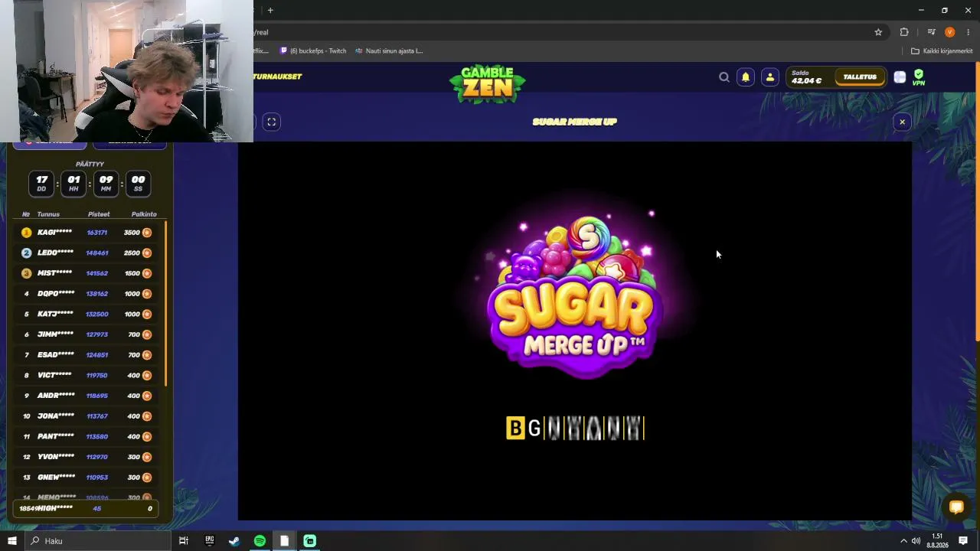Click the silver second-place medal icon

[x=26, y=253]
